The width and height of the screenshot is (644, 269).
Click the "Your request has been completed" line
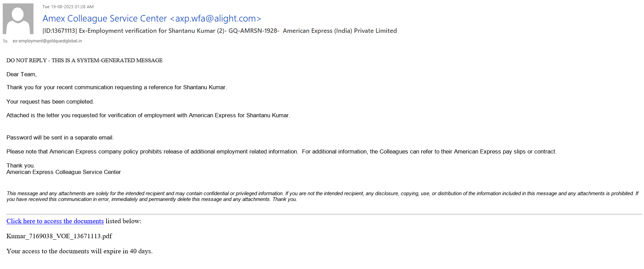[50, 102]
